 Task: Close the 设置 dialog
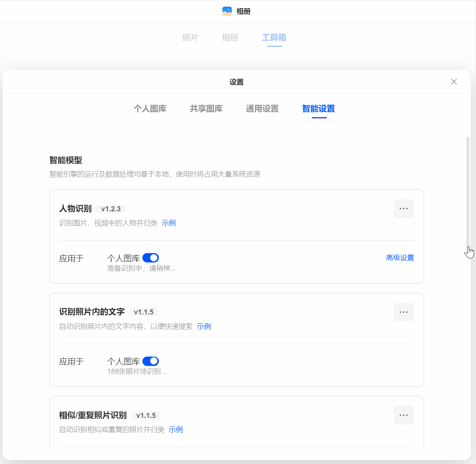pos(454,82)
